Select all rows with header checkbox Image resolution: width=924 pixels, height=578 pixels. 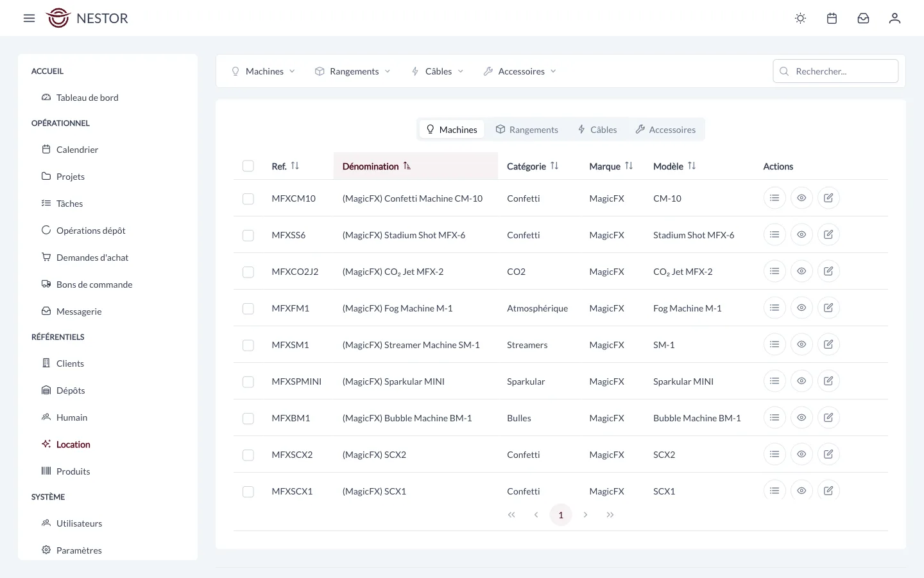pos(248,166)
